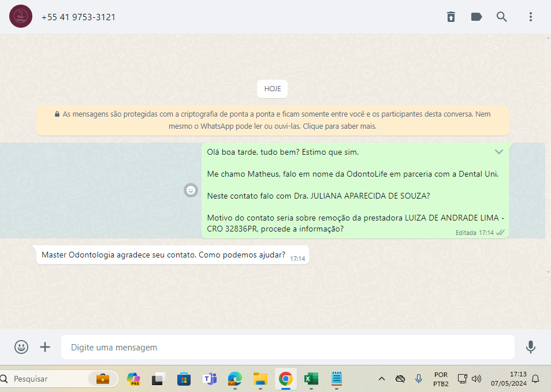Open the three-dot chat menu
The image size is (551, 392).
531,17
